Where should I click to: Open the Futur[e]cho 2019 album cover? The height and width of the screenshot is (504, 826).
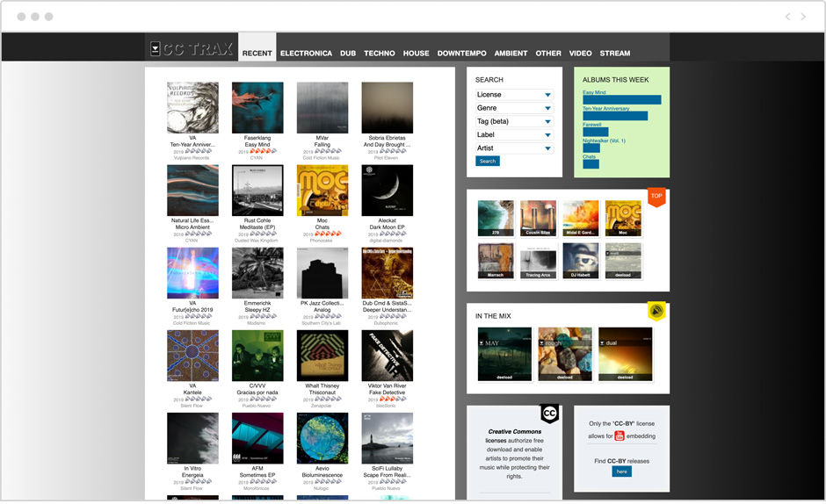tap(192, 273)
